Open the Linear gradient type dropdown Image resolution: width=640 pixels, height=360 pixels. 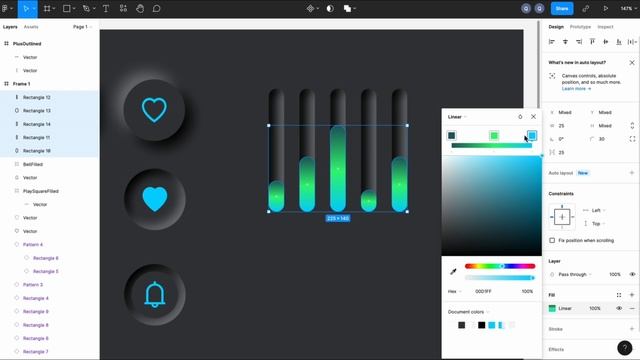coord(457,117)
